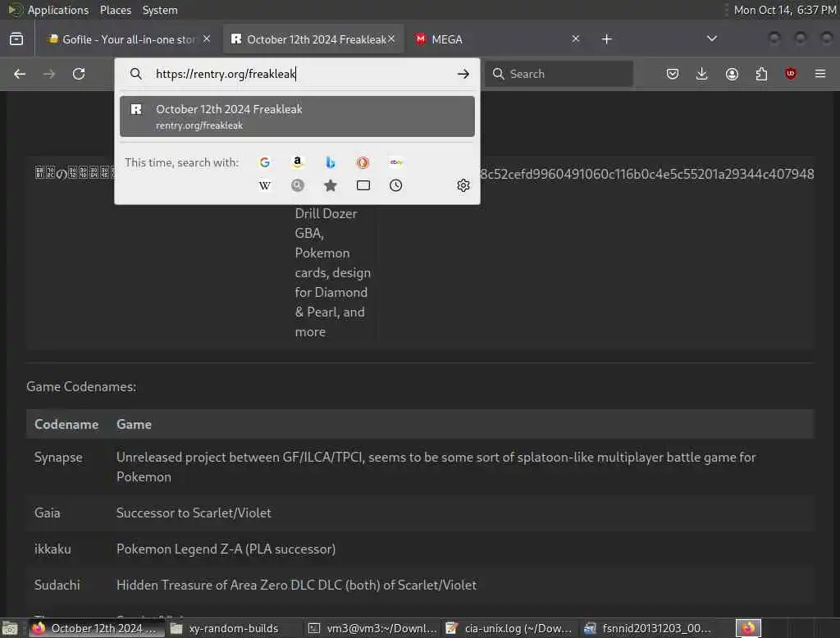Search open tabs using tab icon
The height and width of the screenshot is (638, 840).
click(x=363, y=185)
